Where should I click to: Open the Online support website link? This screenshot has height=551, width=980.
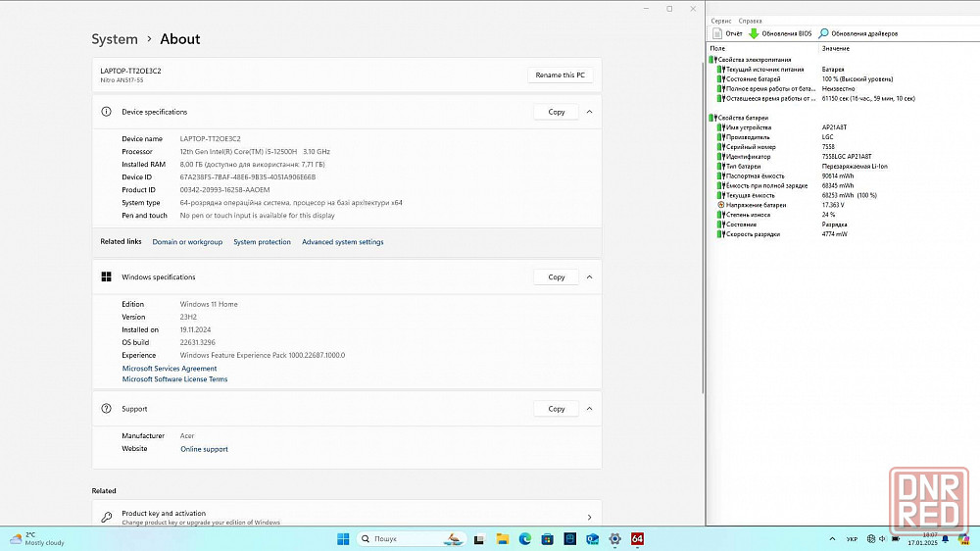coord(205,449)
